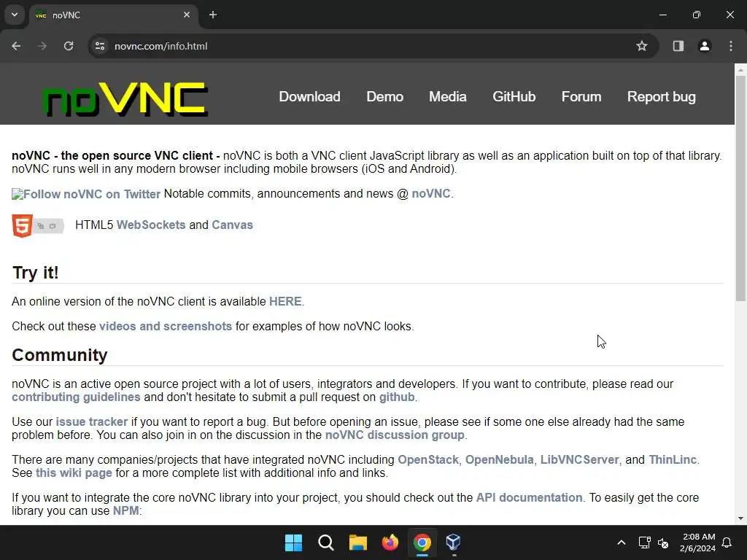Visit the OpenStack link
The height and width of the screenshot is (560, 747).
428,460
